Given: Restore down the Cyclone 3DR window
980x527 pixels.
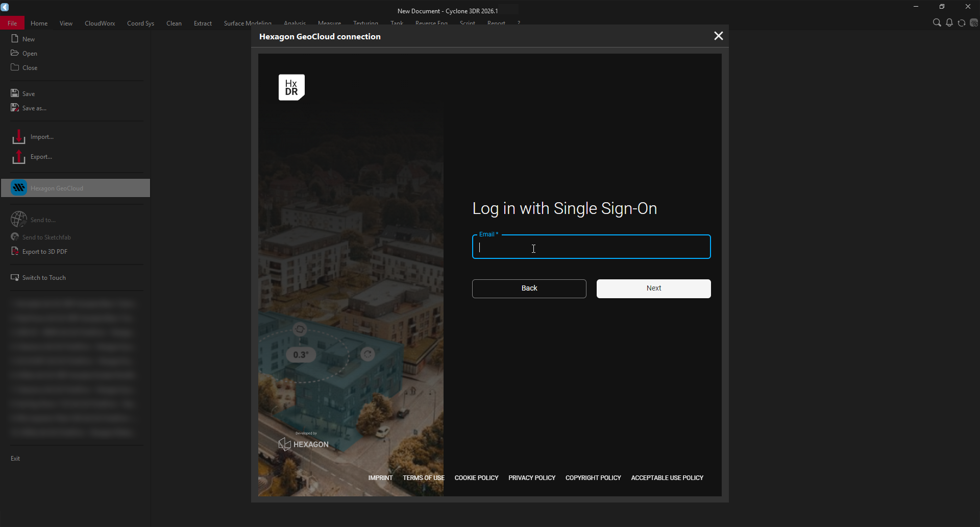Looking at the screenshot, I should pyautogui.click(x=942, y=7).
